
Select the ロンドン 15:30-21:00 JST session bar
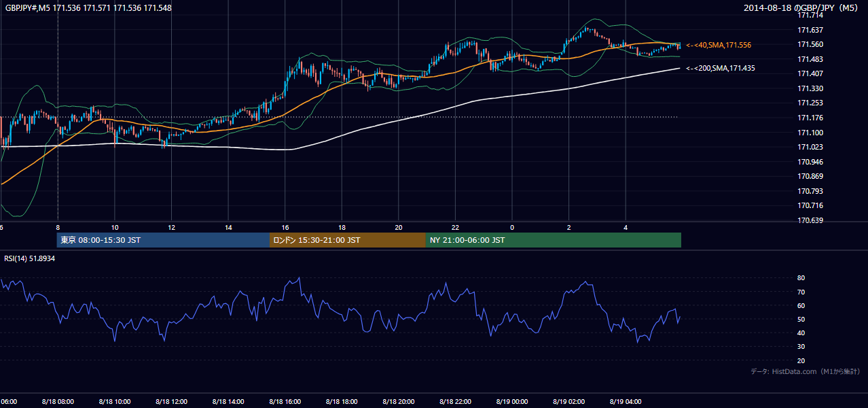point(348,240)
